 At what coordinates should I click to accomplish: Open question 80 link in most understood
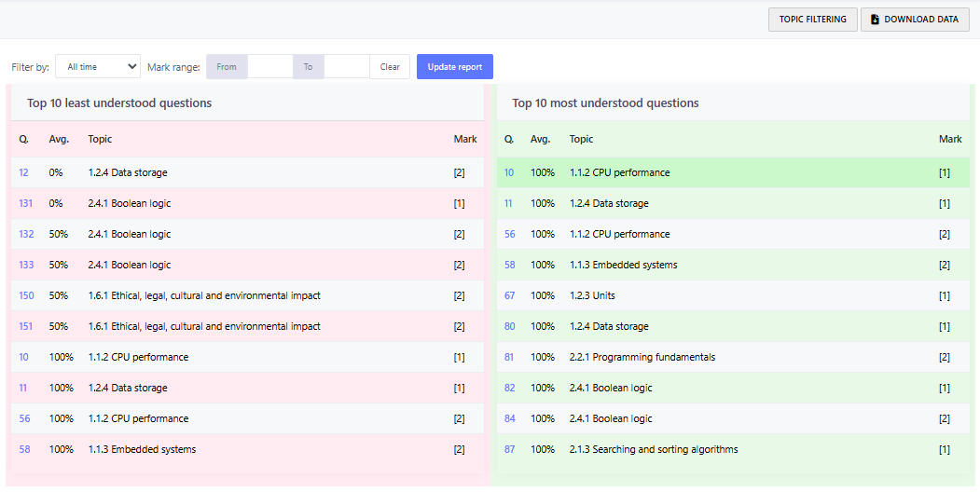pos(509,326)
